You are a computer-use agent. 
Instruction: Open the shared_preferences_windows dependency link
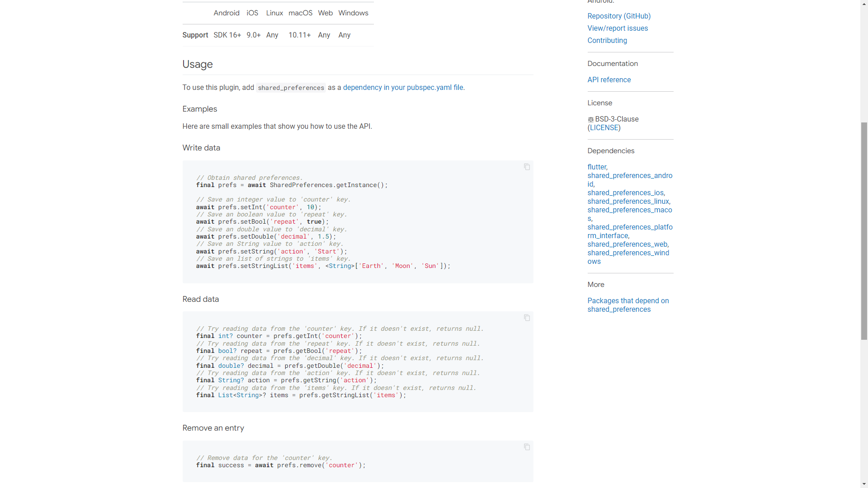[x=628, y=253]
